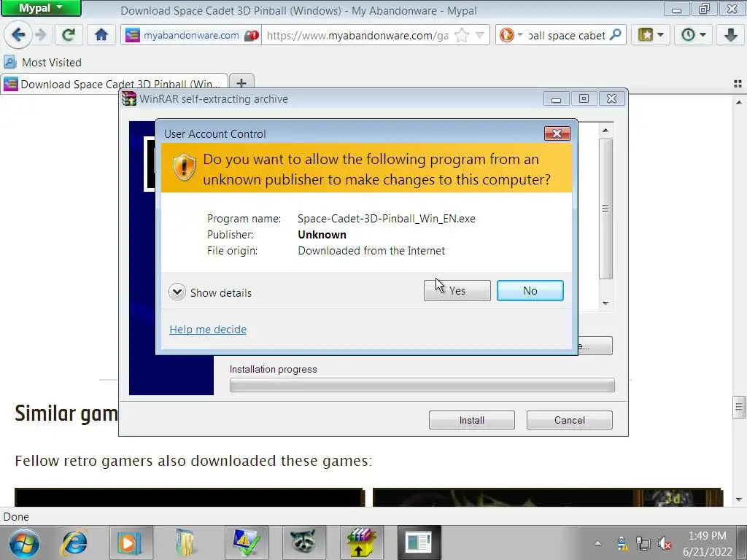Click the muted volume tray icon
Screen dimensions: 747x560
(x=665, y=542)
